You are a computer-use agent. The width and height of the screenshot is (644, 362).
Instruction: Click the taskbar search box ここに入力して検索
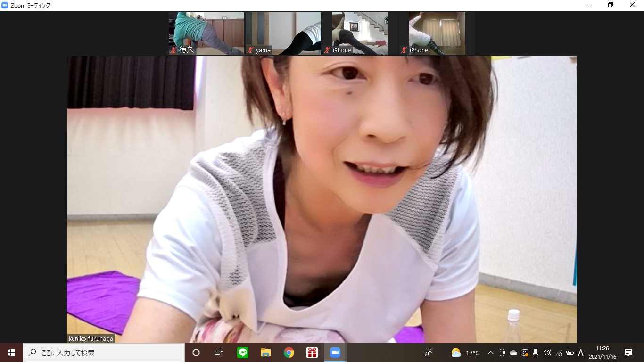[x=104, y=353]
